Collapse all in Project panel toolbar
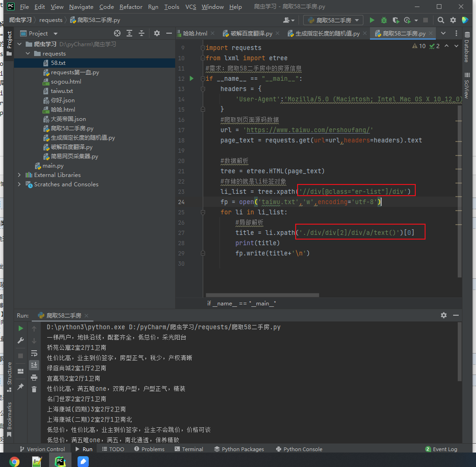 click(x=142, y=33)
